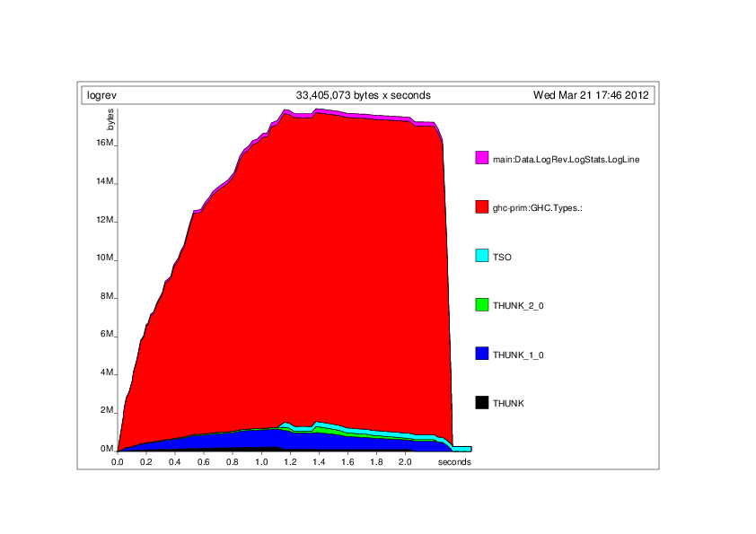Click the date Wed Mar 21 17:46 2012
The height and width of the screenshot is (534, 756).
591,95
